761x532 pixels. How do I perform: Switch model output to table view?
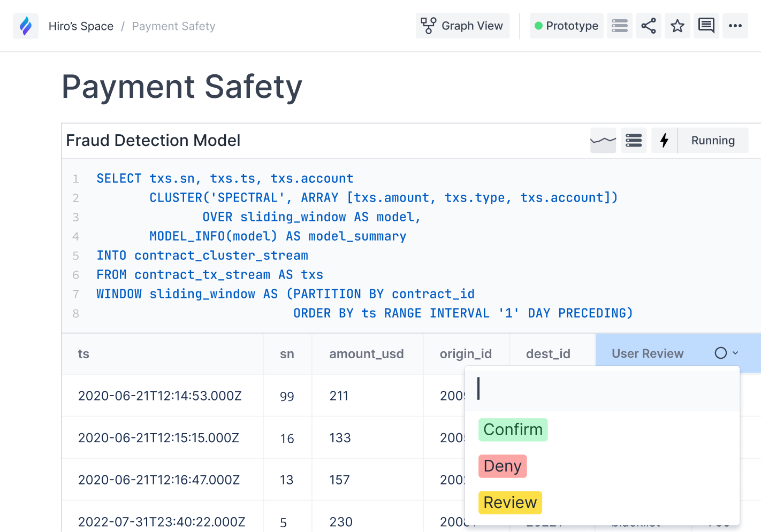pos(634,140)
